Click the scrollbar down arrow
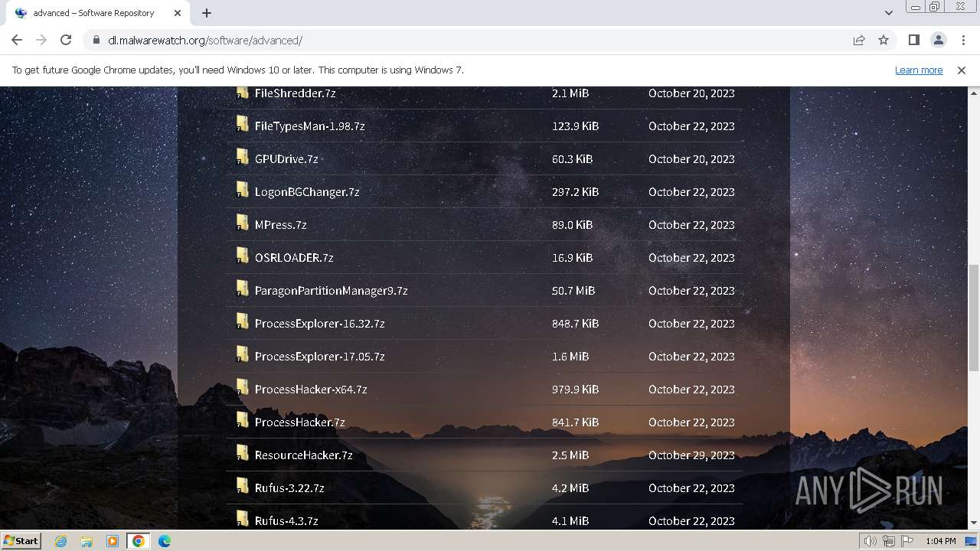Image resolution: width=980 pixels, height=551 pixels. tap(973, 523)
